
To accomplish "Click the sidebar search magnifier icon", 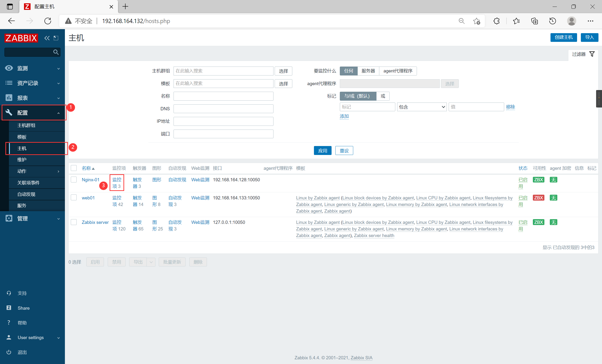I will click(x=56, y=52).
